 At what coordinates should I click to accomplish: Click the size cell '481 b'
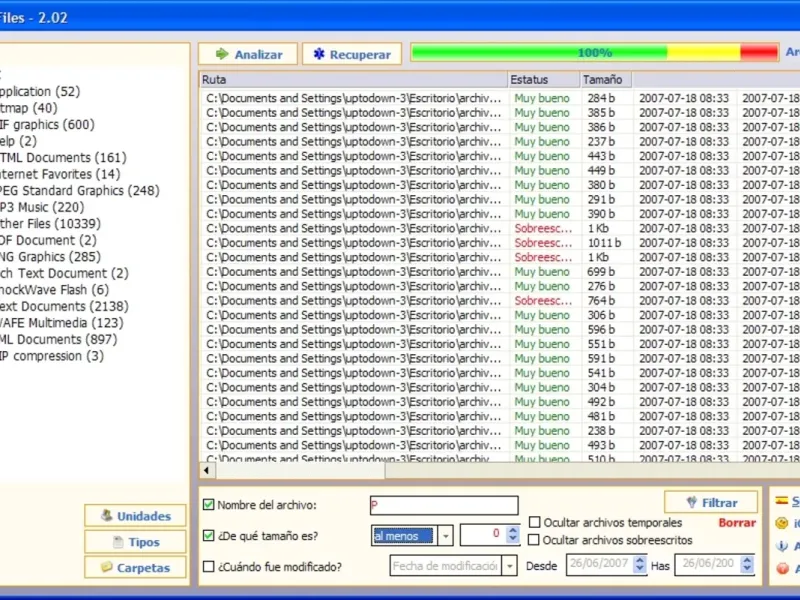pos(601,416)
